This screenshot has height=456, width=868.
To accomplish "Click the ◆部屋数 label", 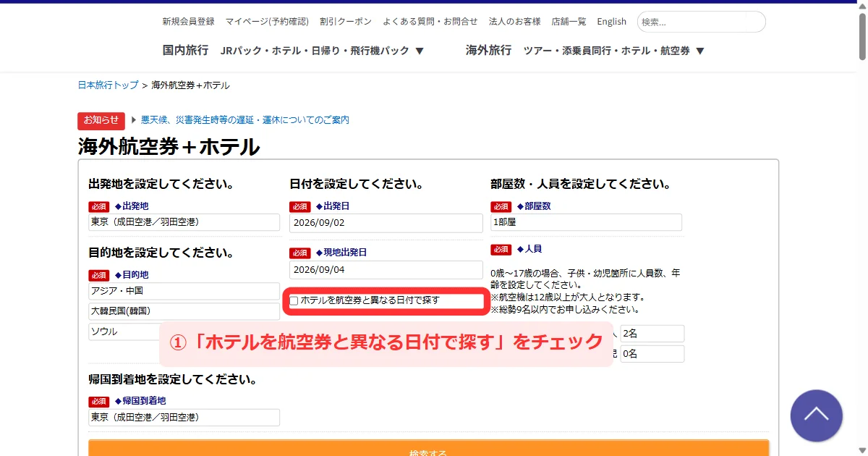I will click(x=533, y=206).
